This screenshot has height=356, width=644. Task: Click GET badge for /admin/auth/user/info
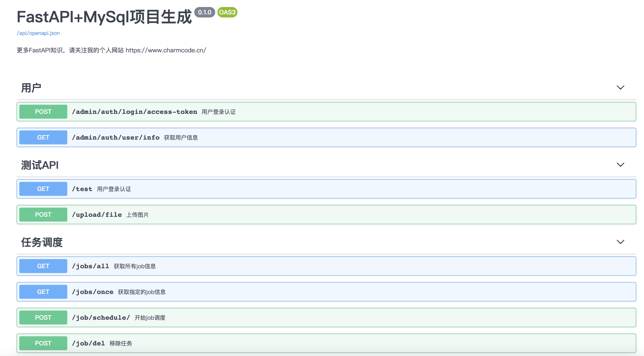coord(43,137)
